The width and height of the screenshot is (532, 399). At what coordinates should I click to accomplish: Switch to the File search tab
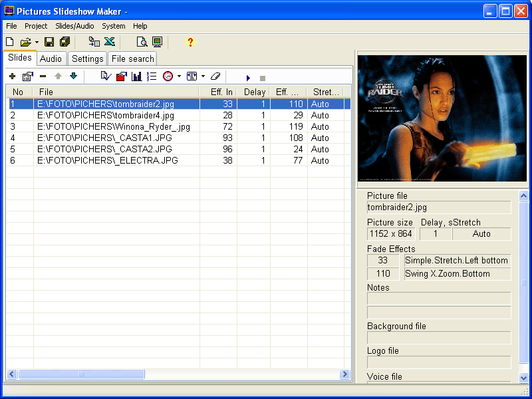(132, 59)
